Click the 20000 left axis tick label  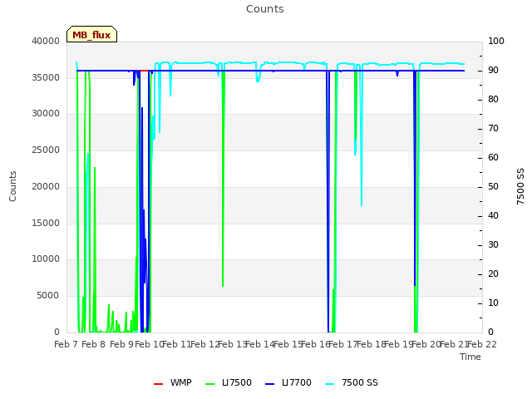click(x=46, y=186)
